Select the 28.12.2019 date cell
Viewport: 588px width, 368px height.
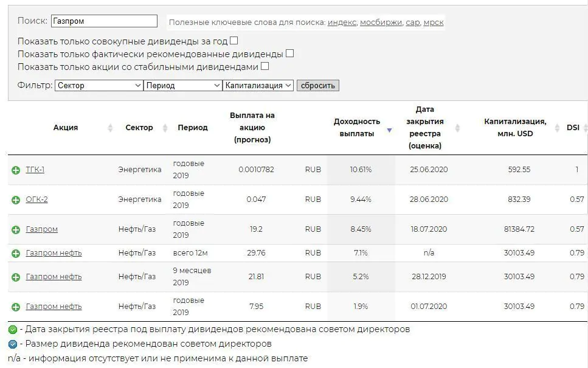point(429,277)
